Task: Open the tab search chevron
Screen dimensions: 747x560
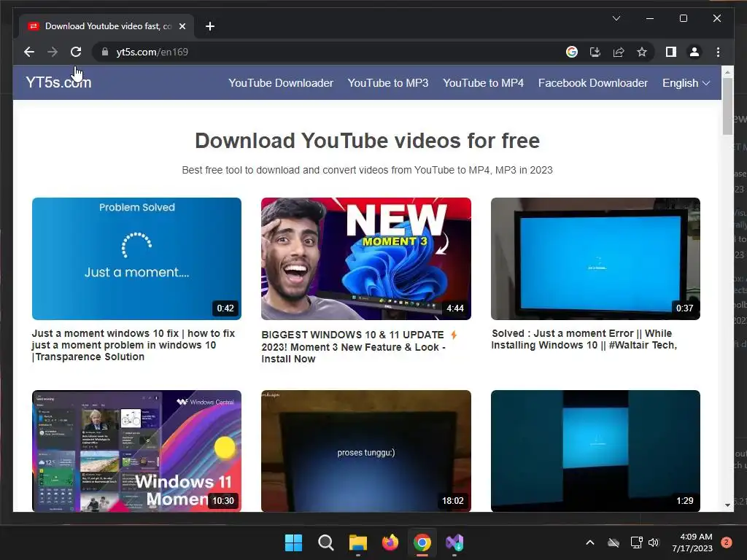Action: click(616, 18)
